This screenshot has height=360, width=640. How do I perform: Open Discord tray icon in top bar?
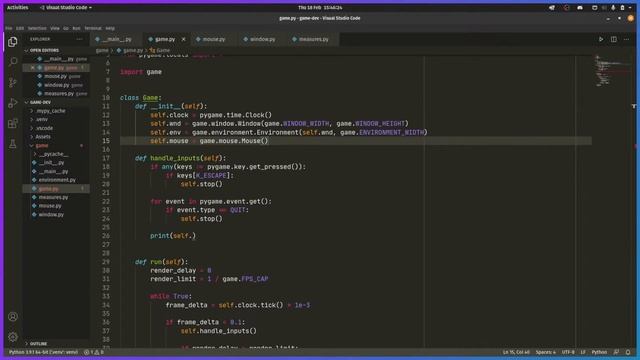coord(580,7)
